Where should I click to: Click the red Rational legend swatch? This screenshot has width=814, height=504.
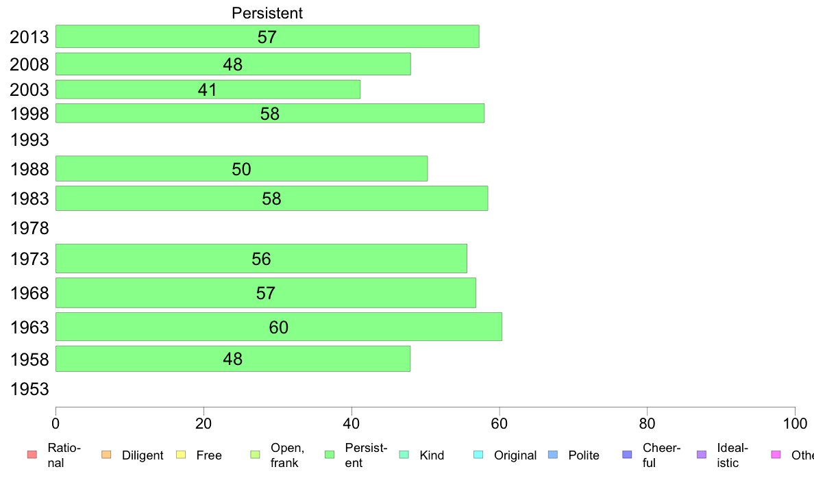click(x=32, y=455)
